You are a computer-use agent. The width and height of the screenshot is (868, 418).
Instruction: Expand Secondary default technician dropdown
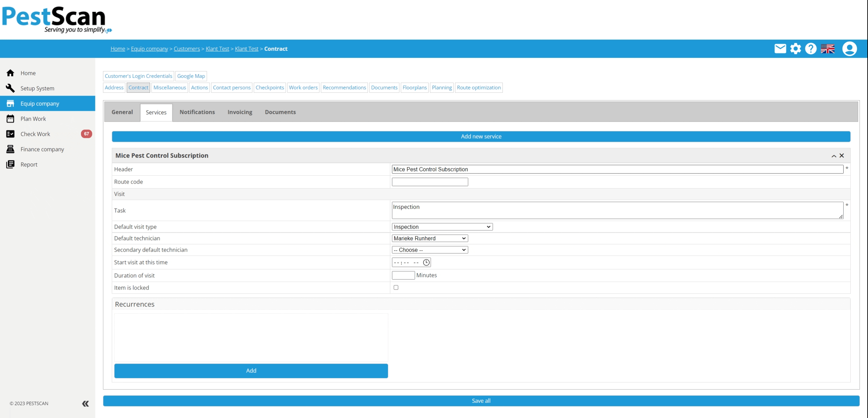(430, 250)
